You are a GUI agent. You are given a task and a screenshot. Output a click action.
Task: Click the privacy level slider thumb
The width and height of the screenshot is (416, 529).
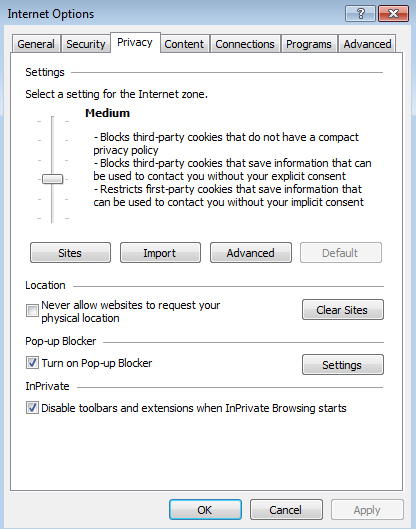(52, 179)
